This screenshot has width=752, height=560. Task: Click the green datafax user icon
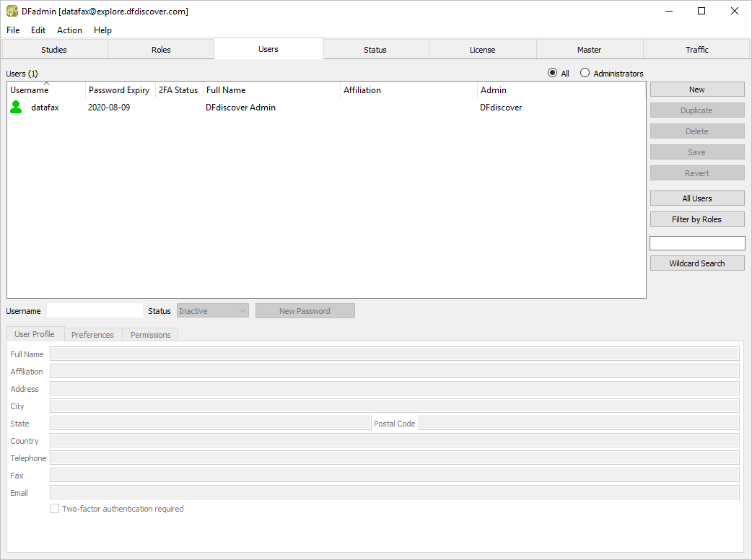click(x=16, y=108)
